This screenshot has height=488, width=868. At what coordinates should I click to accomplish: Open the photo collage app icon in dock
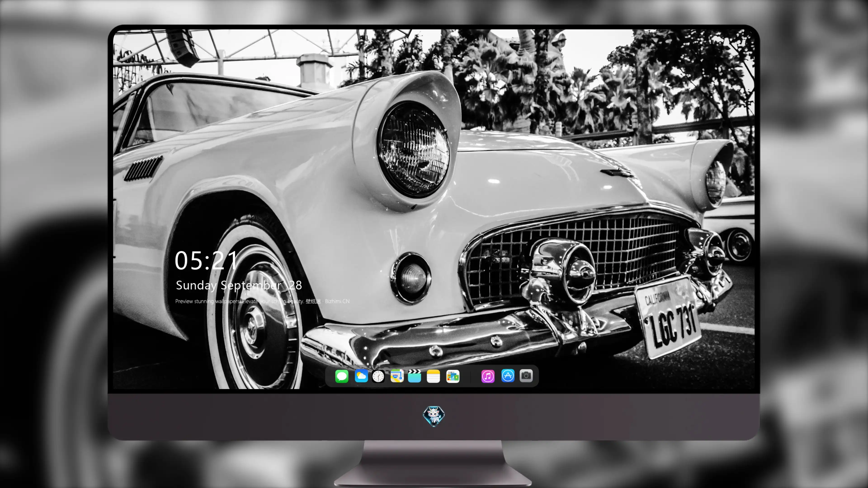(453, 376)
